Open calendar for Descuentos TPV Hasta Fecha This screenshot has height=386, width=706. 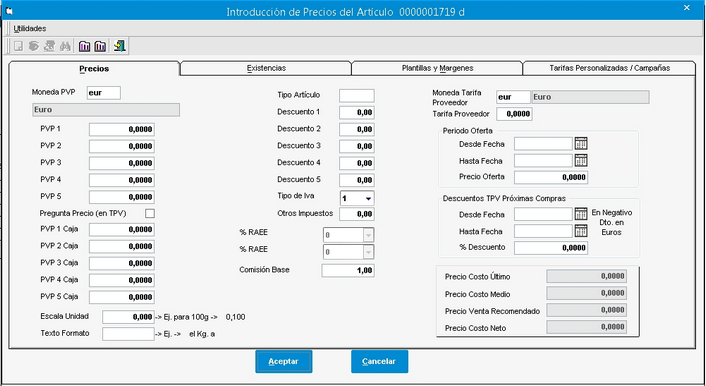pyautogui.click(x=581, y=231)
